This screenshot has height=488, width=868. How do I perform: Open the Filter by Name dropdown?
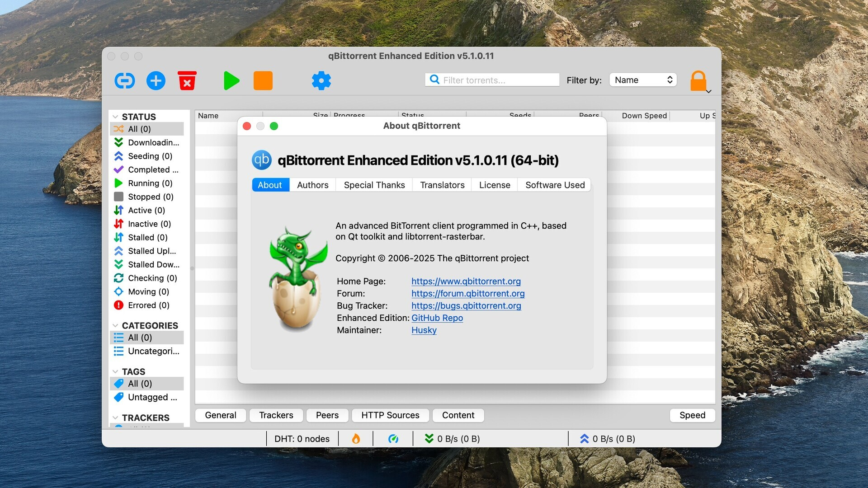coord(643,80)
